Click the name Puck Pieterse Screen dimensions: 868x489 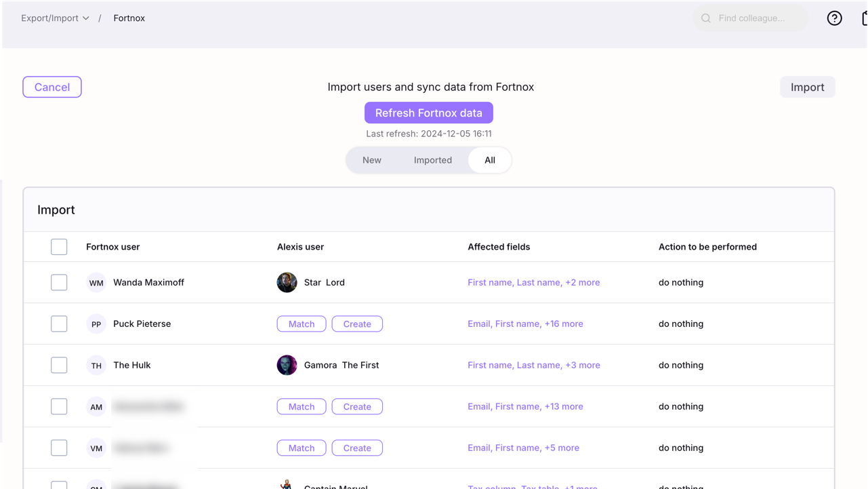click(142, 324)
